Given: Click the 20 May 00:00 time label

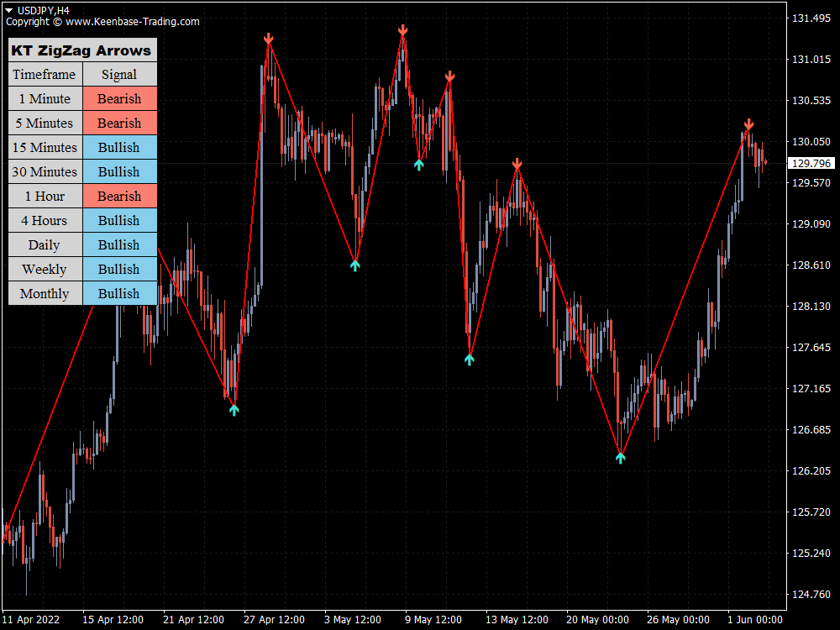Looking at the screenshot, I should click(597, 620).
